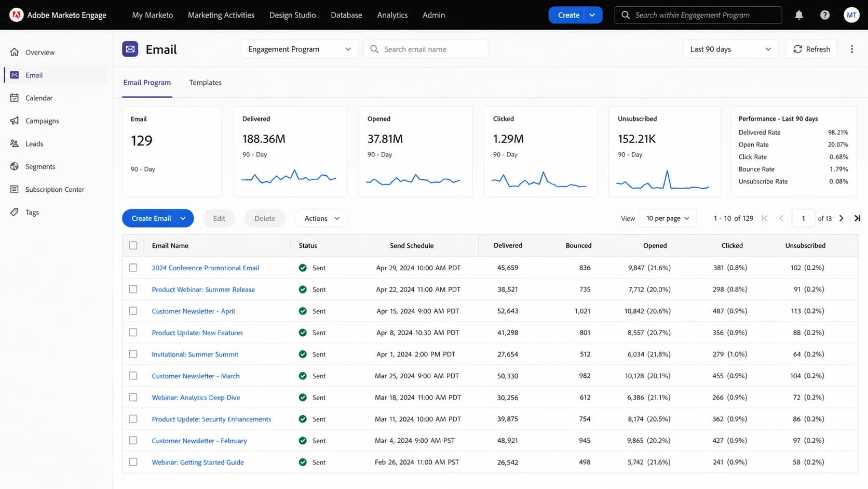868x489 pixels.
Task: Click the page number input box
Action: coord(803,218)
